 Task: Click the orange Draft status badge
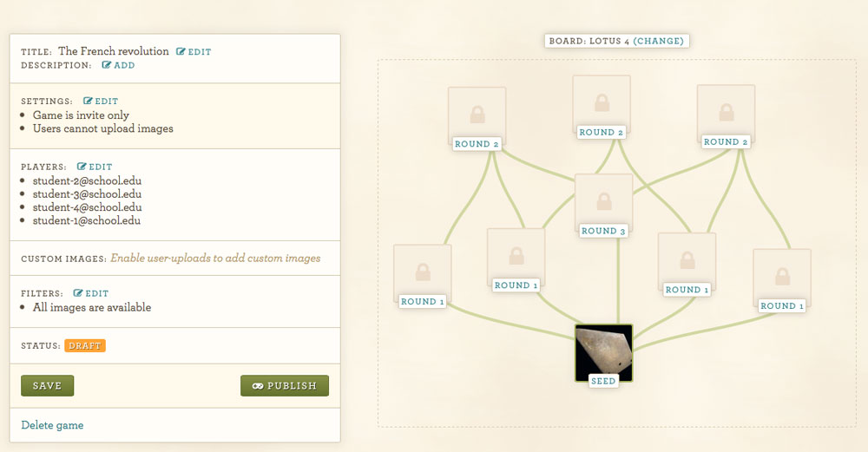click(85, 346)
